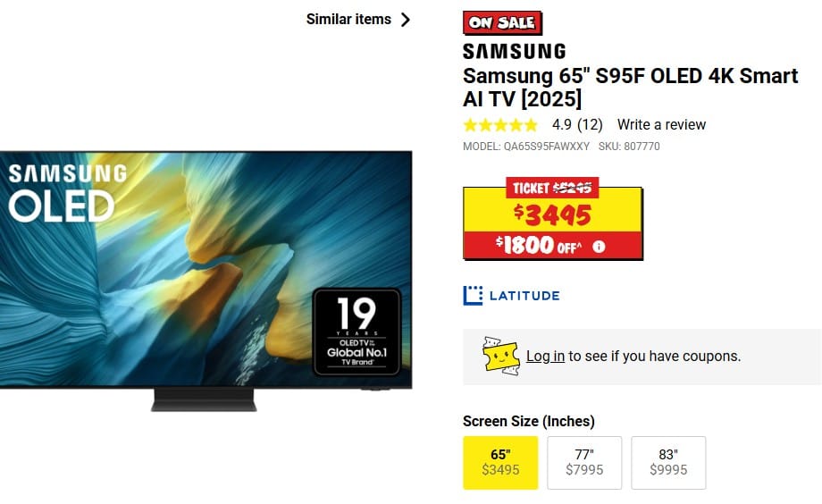
Task: Click the yellow coupon ticket icon
Action: (500, 356)
